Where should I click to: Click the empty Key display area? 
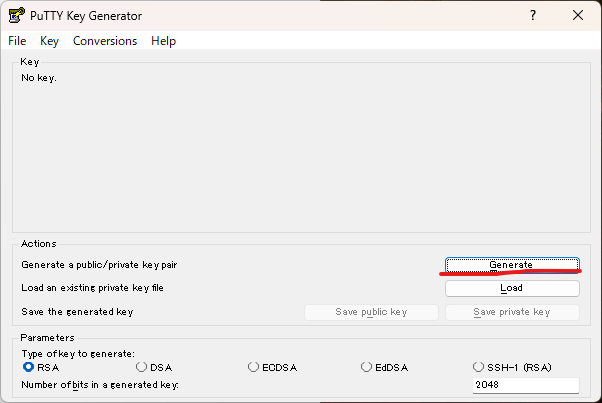300,150
